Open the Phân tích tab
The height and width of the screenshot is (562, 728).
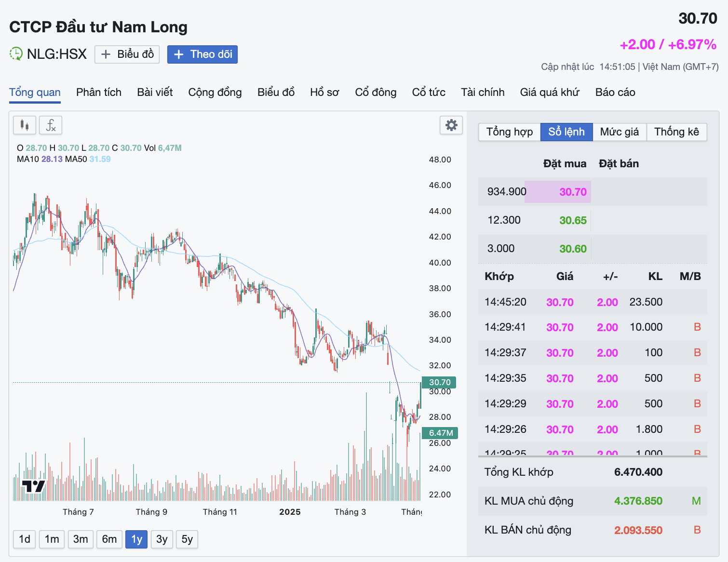(99, 93)
